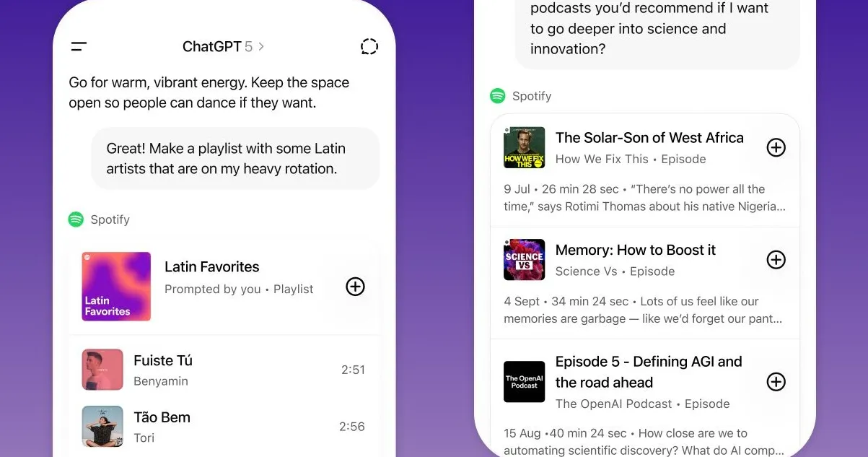Image resolution: width=868 pixels, height=457 pixels.
Task: Open How We Fix This podcast artwork
Action: (524, 147)
